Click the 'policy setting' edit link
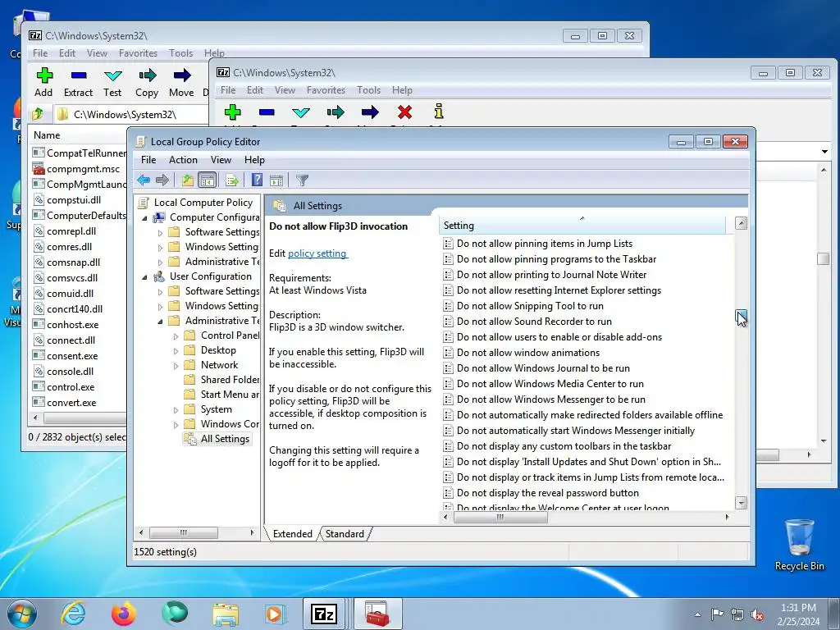The image size is (840, 630). (317, 253)
